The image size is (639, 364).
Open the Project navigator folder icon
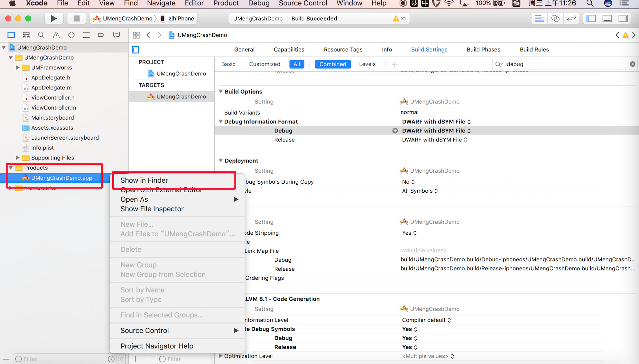(x=11, y=35)
